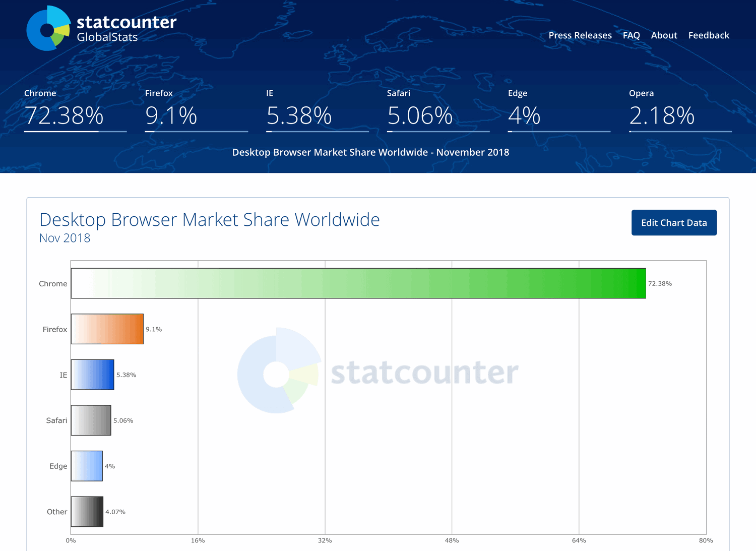The width and height of the screenshot is (756, 551).
Task: Open the FAQ page
Action: (631, 35)
